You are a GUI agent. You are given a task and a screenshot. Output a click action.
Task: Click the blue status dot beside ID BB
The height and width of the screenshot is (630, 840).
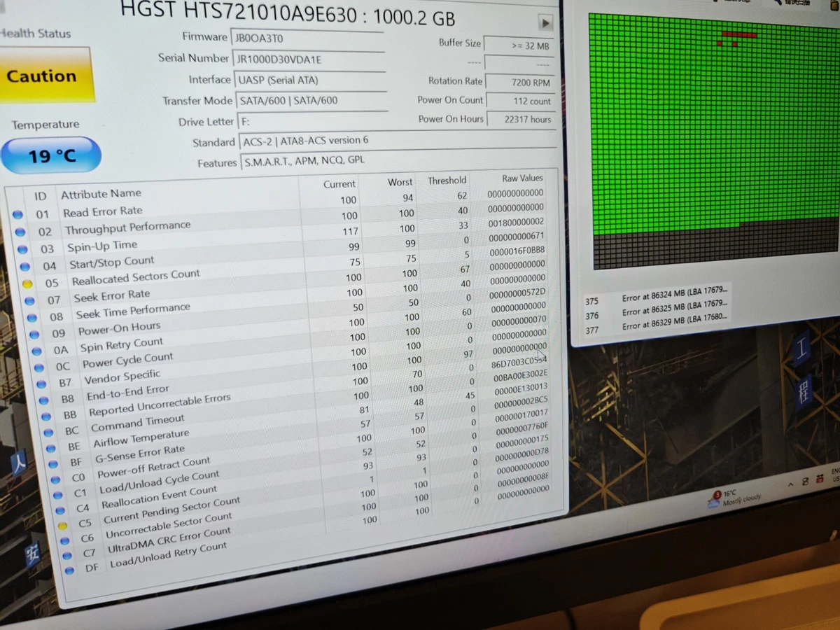tap(45, 416)
